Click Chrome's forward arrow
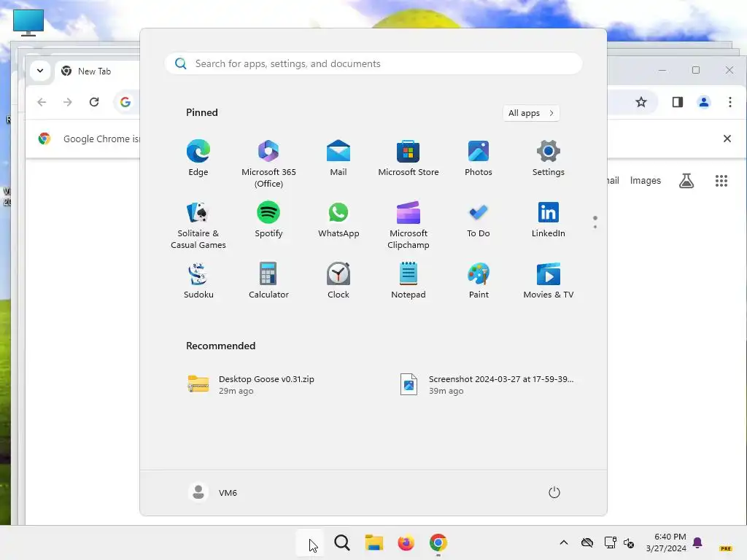Screen dimensions: 747x560 coord(68,102)
